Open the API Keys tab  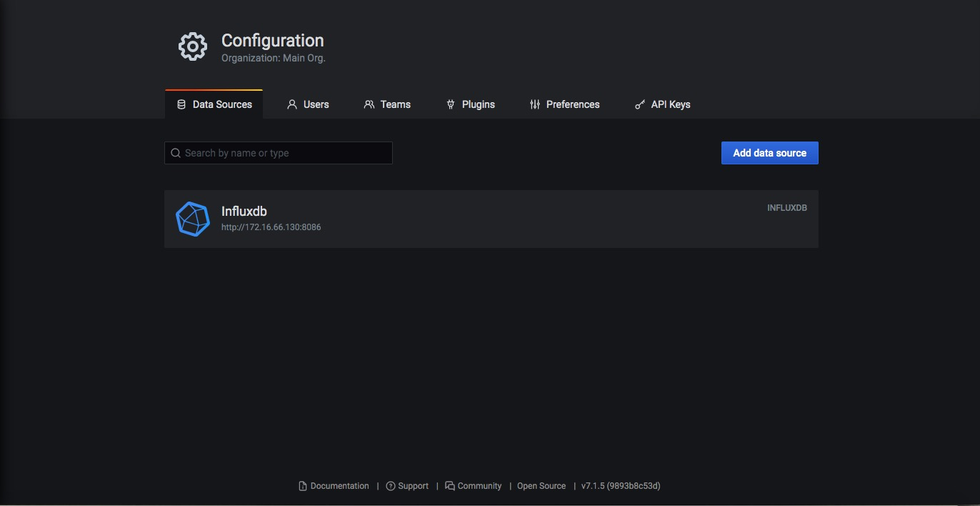click(662, 104)
